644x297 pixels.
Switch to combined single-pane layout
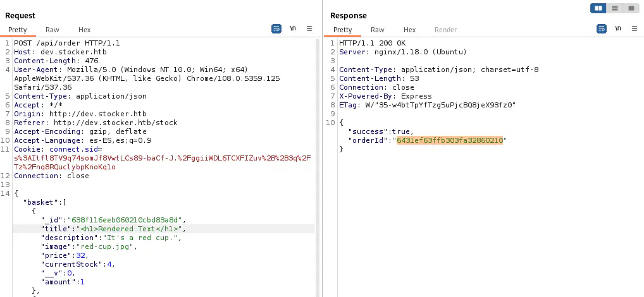tap(631, 8)
